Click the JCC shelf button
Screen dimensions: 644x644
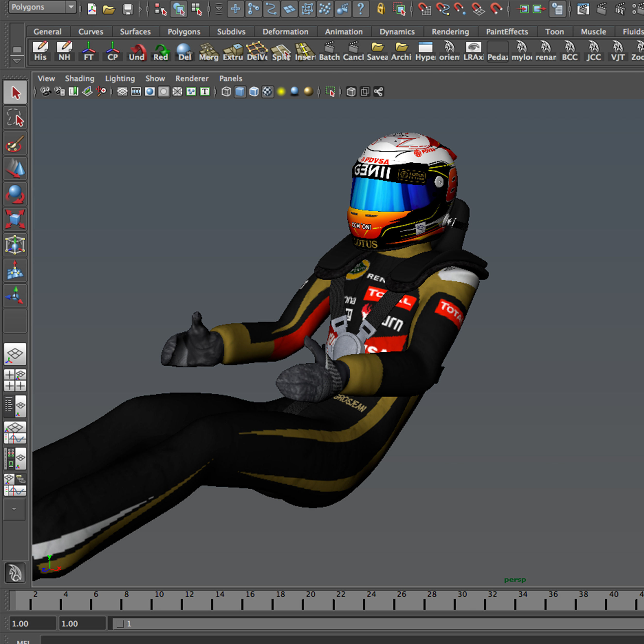(x=594, y=51)
